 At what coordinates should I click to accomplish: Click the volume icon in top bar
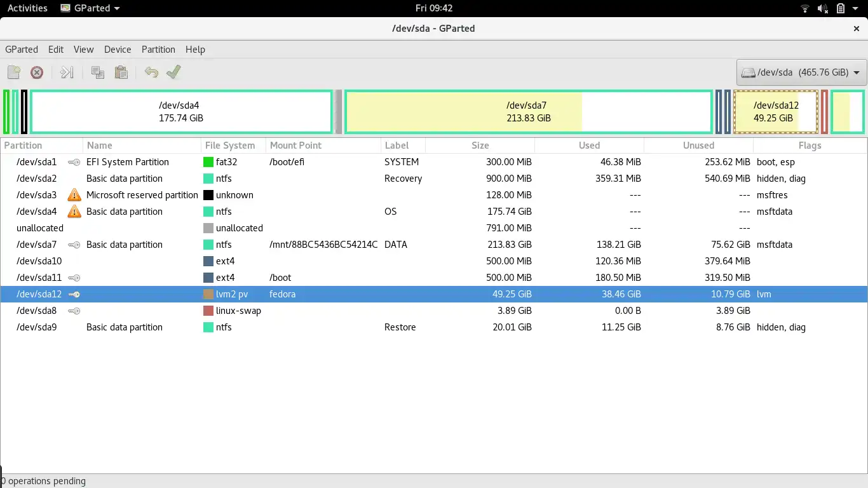(x=823, y=8)
